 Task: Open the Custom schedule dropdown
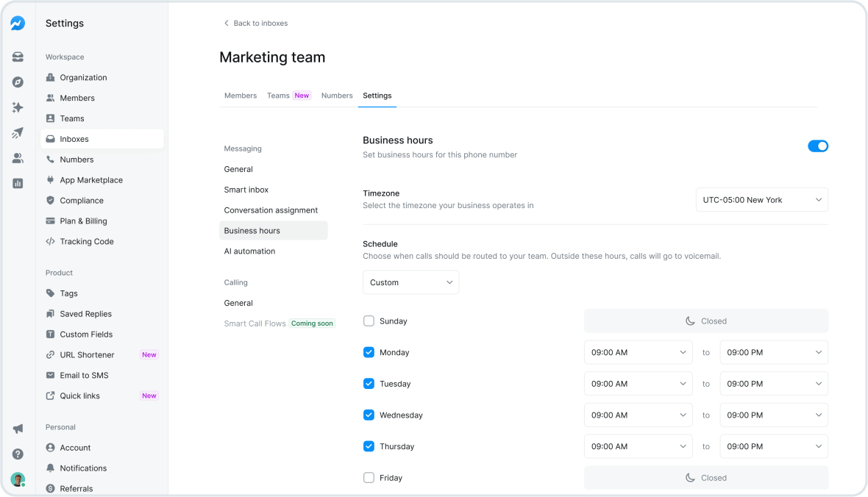pos(410,282)
